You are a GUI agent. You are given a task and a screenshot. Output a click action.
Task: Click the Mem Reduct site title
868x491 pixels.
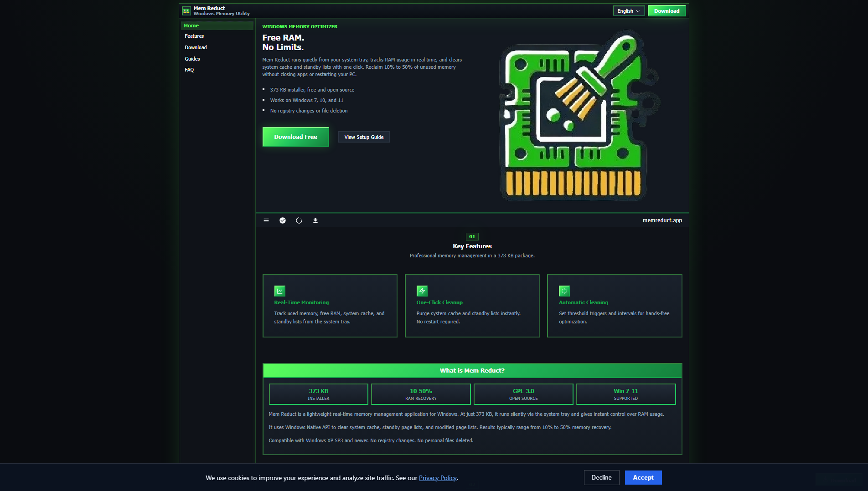[209, 8]
